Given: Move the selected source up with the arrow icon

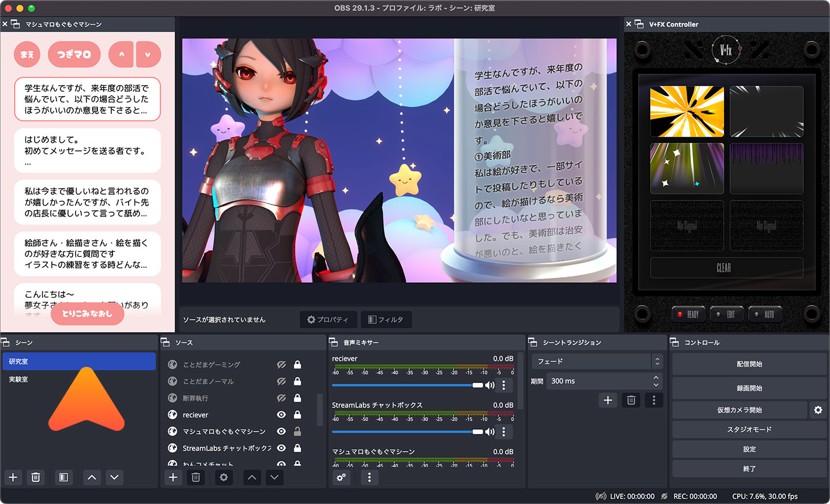Looking at the screenshot, I should [252, 478].
